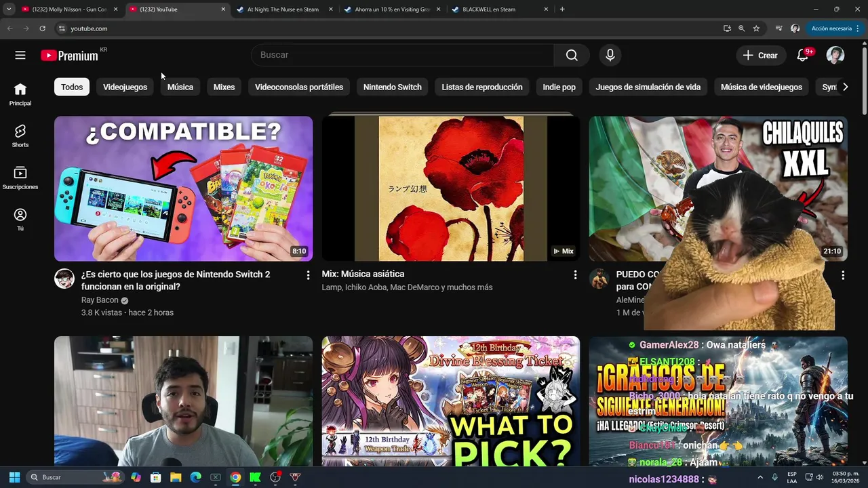Open the Mix: Música asiática title
This screenshot has width=868, height=488.
pyautogui.click(x=363, y=274)
